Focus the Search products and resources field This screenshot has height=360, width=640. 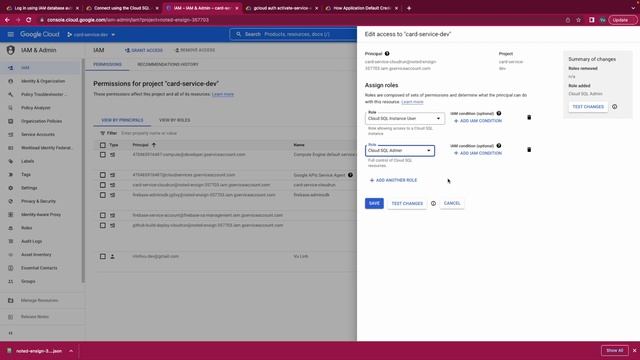(x=293, y=34)
